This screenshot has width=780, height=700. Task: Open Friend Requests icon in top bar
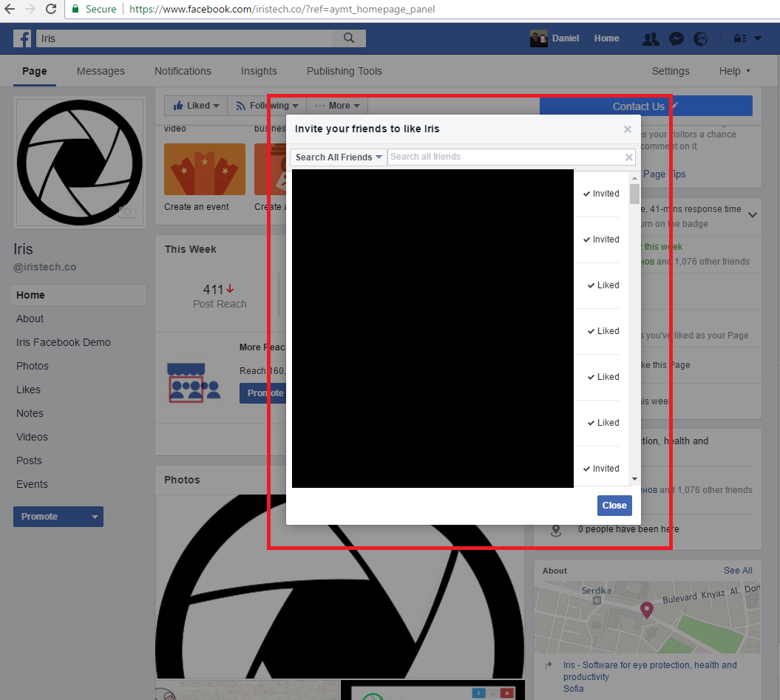tap(650, 38)
